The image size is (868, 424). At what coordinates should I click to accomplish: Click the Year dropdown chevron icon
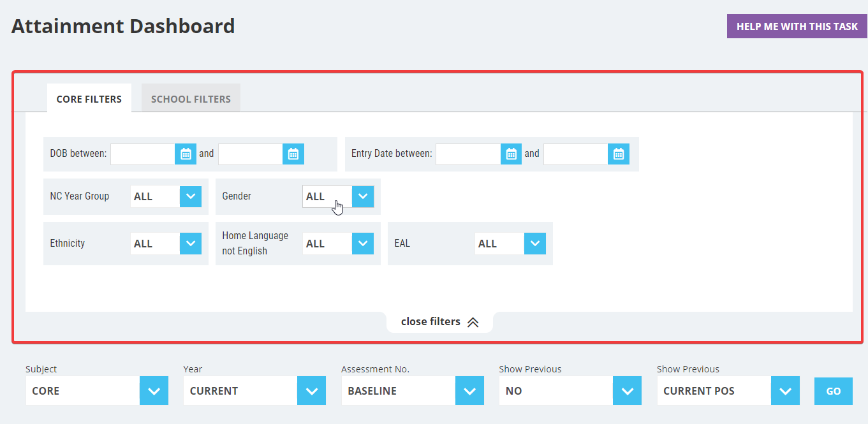click(311, 390)
